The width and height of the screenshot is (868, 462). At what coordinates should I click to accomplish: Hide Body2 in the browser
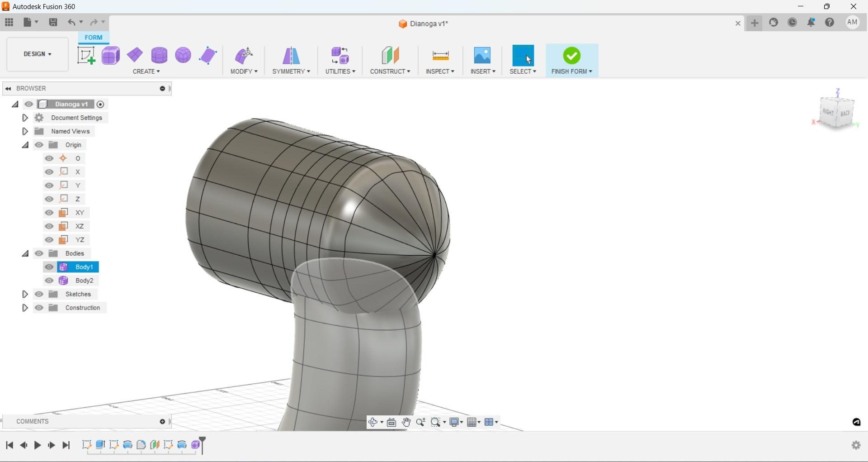coord(49,281)
